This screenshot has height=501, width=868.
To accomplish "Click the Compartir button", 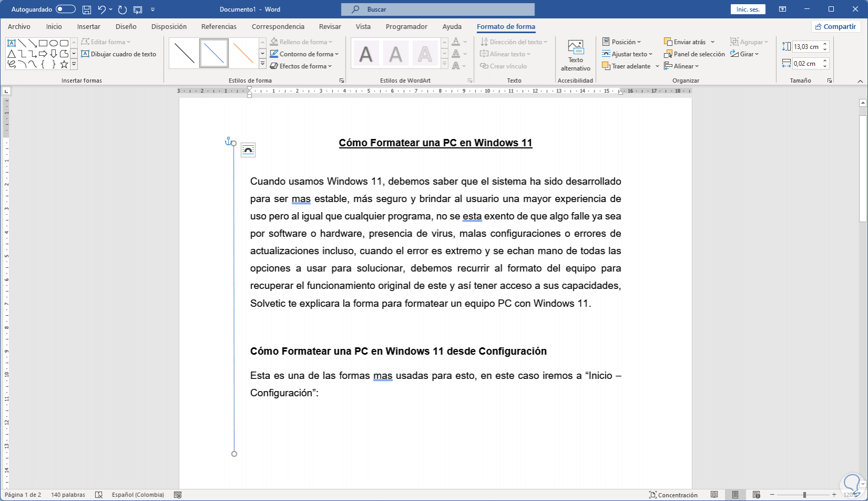I will tap(835, 27).
